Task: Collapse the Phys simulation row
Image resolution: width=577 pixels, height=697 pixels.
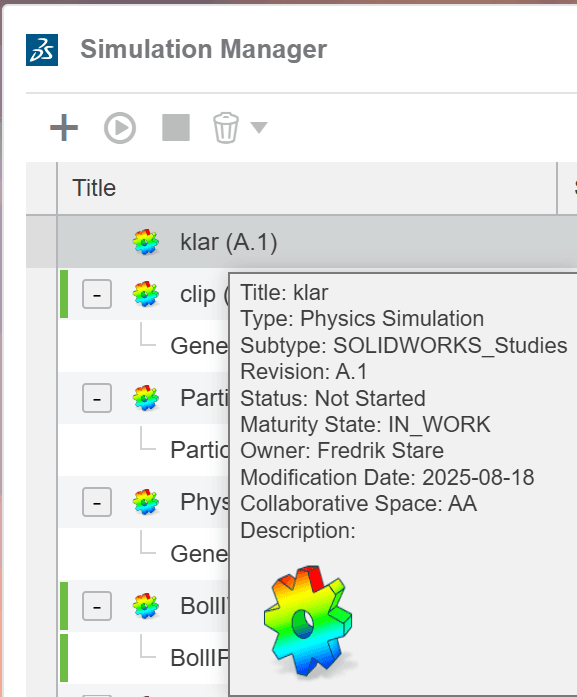Action: coord(97,502)
